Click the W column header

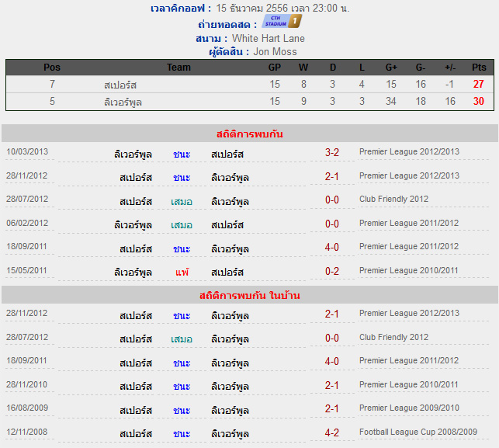(x=303, y=68)
